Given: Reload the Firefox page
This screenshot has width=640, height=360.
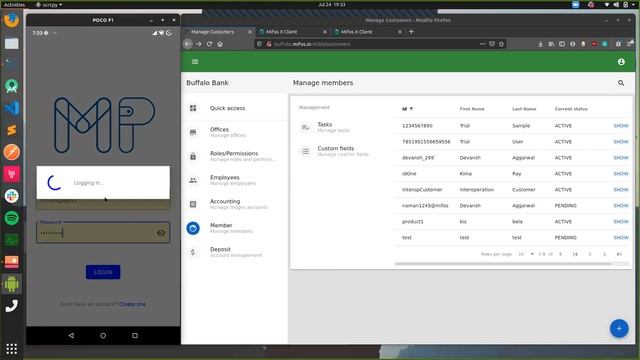Looking at the screenshot, I should click(x=209, y=44).
